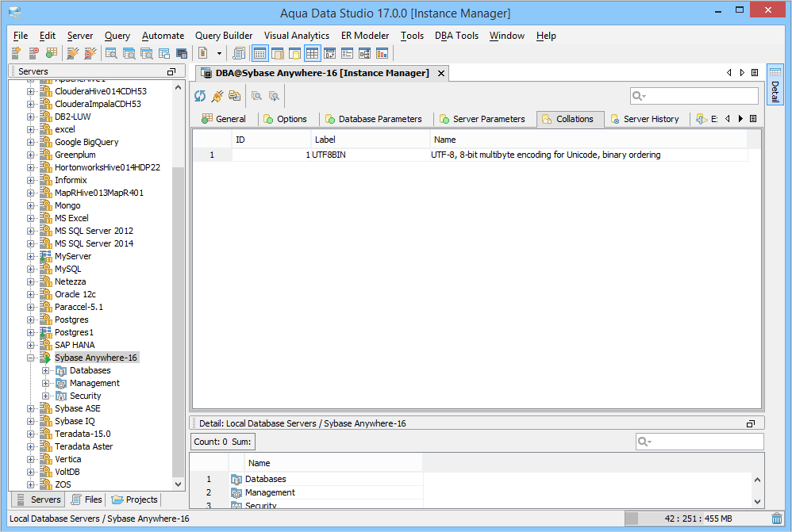Click the bar chart toolbar icon
Screen dimensions: 792x532
(x=383, y=53)
